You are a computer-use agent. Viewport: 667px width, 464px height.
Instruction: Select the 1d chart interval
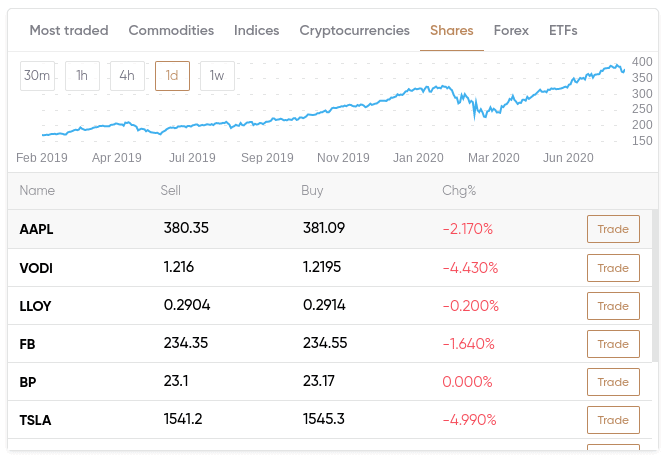tap(172, 76)
